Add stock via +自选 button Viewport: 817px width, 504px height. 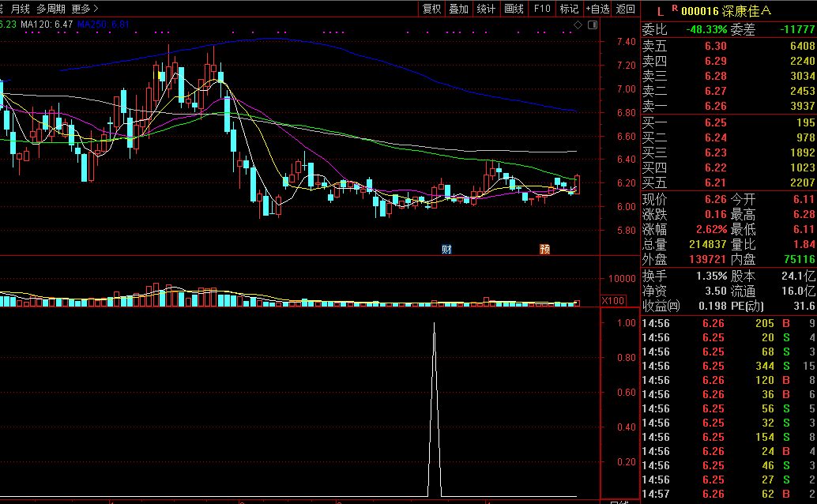point(597,9)
